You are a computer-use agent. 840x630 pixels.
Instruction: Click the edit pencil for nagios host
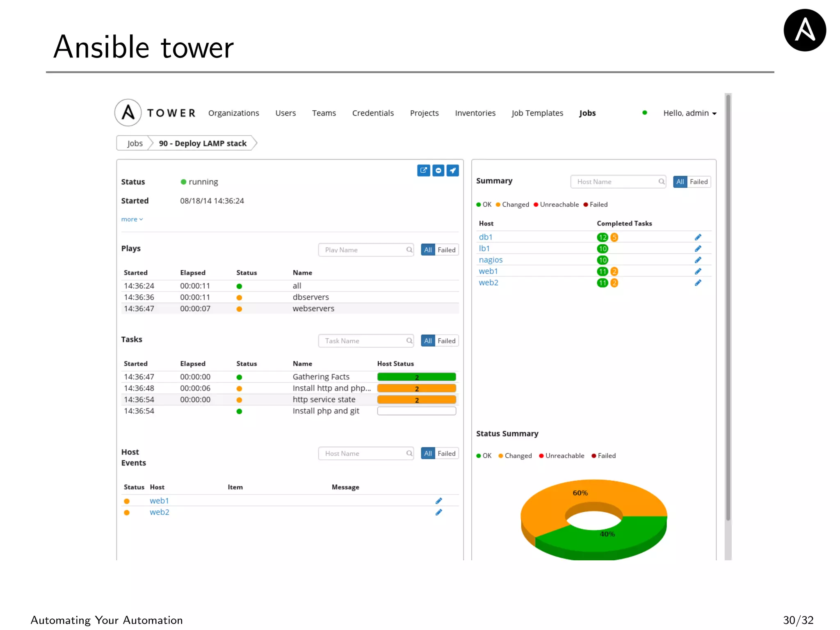pos(698,260)
